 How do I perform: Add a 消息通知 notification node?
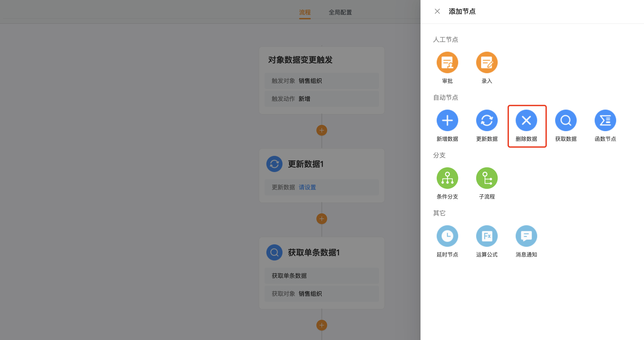coord(526,236)
